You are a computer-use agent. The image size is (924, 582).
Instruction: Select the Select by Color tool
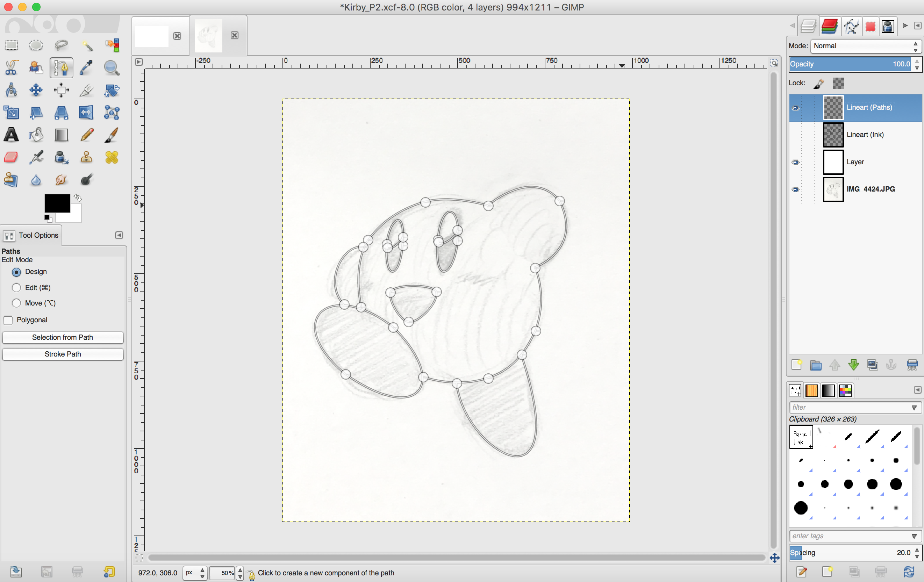coord(112,45)
